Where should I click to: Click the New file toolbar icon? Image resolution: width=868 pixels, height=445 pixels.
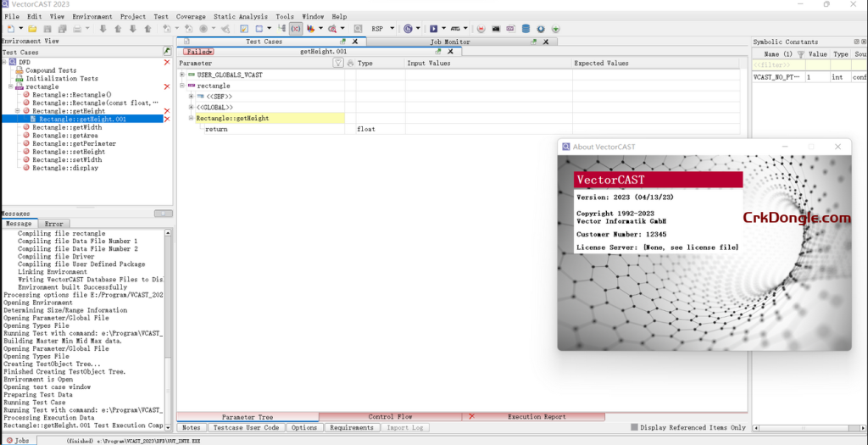coord(9,29)
